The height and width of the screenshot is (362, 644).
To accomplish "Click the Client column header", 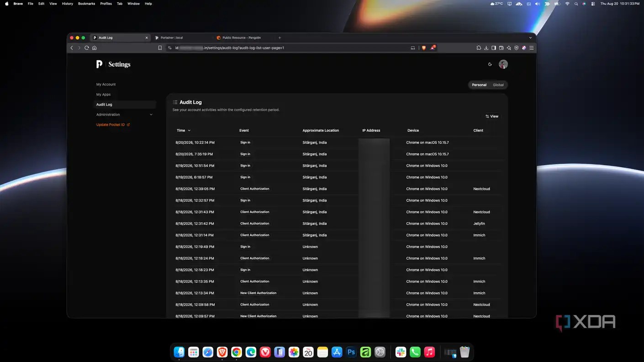I will click(478, 130).
